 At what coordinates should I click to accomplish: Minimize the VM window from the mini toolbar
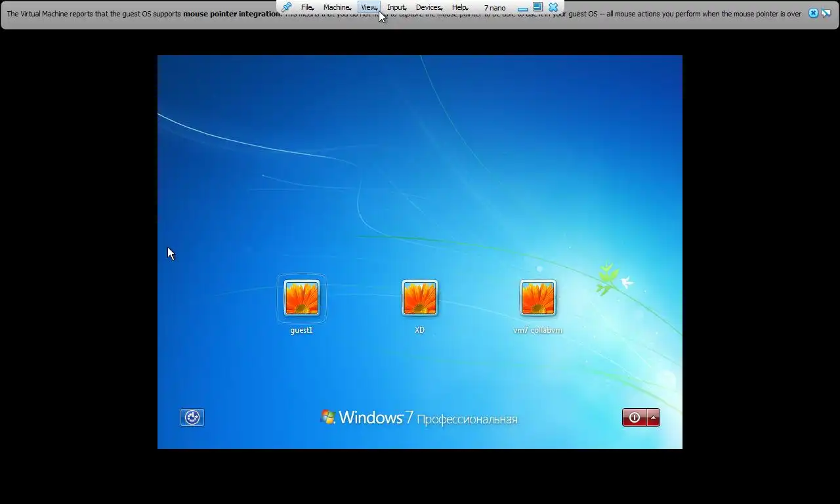point(522,9)
